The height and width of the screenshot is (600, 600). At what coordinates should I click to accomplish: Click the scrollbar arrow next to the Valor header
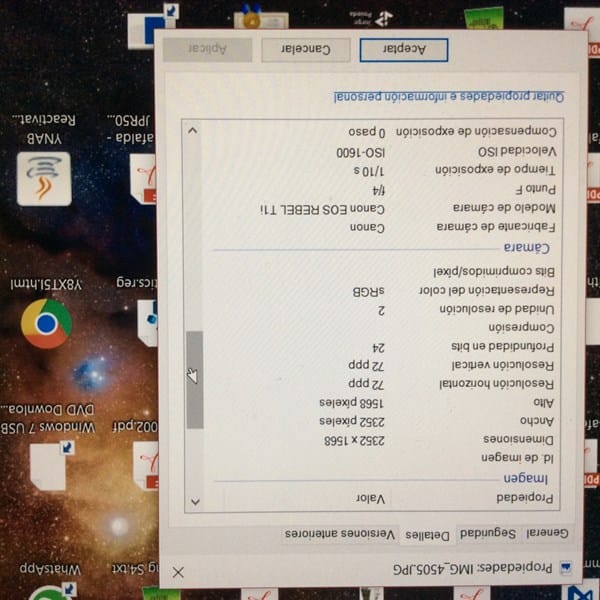pyautogui.click(x=195, y=501)
